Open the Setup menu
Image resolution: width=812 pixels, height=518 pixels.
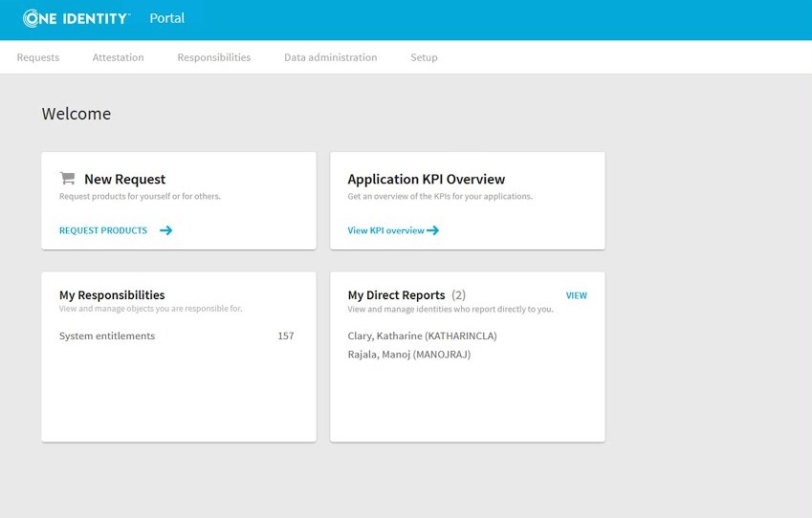point(424,57)
